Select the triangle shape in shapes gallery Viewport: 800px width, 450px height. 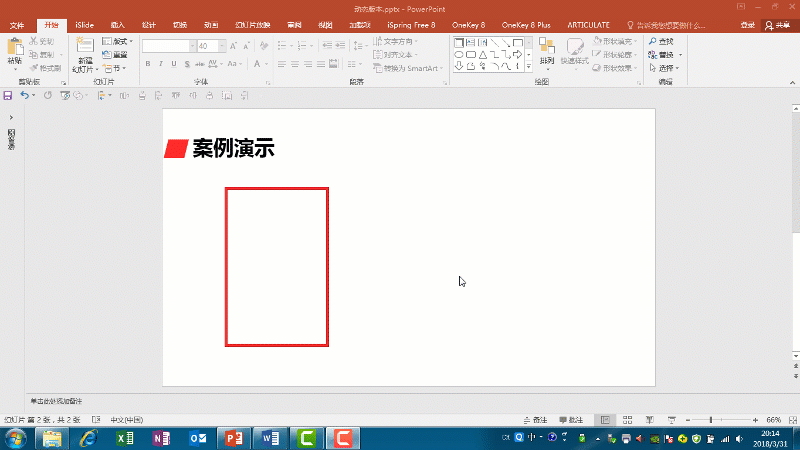(483, 55)
